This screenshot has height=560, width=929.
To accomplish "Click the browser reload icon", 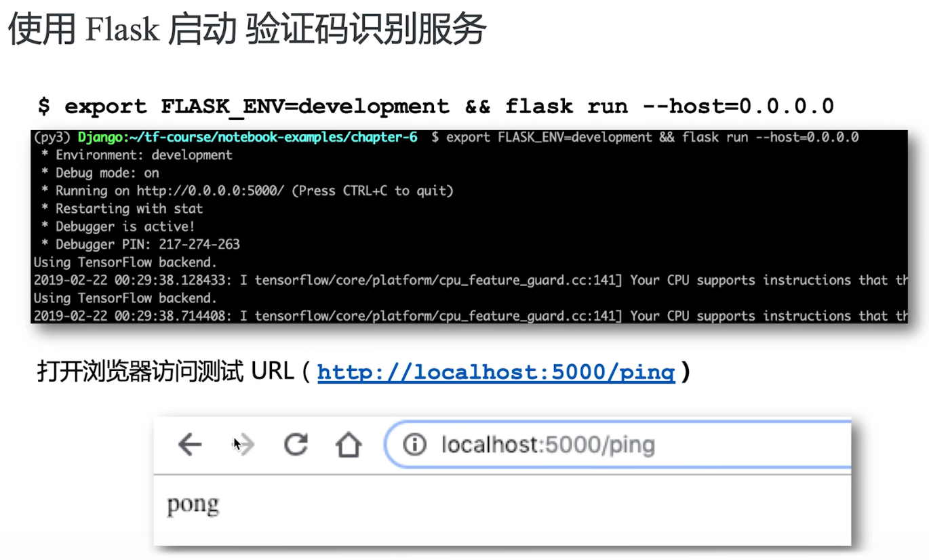I will (x=296, y=444).
